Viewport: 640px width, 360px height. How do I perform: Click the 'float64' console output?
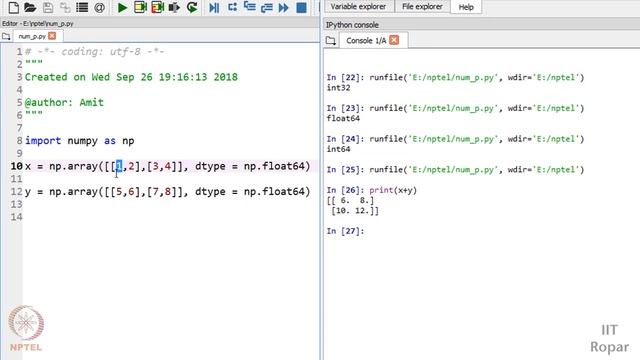[343, 118]
